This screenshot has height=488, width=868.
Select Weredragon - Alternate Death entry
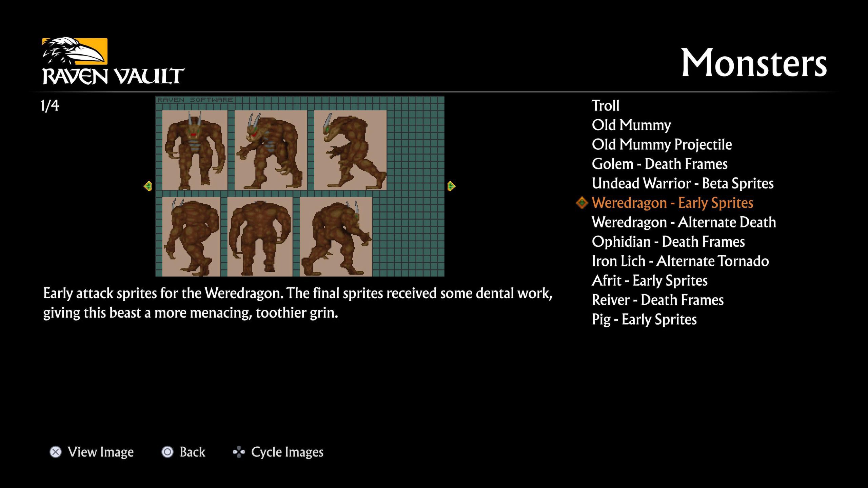(x=684, y=222)
